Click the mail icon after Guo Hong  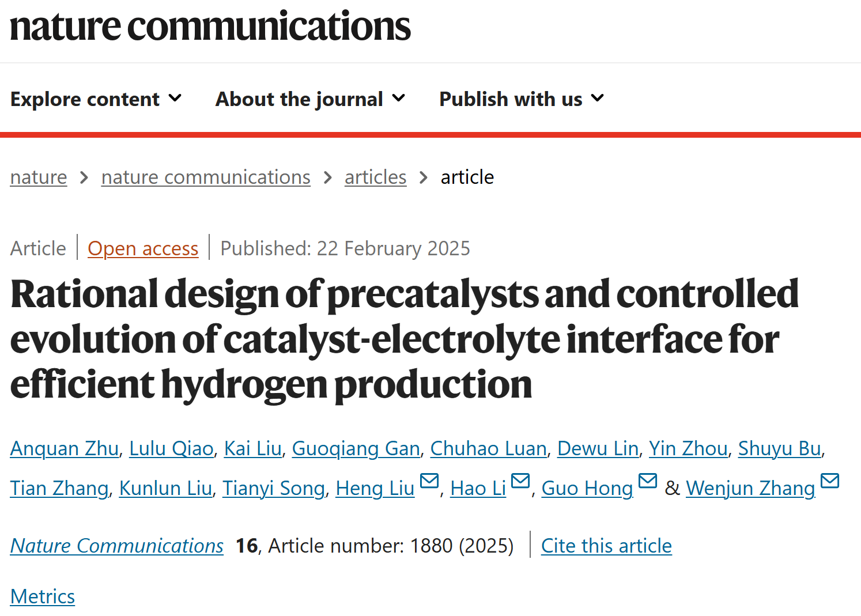(x=648, y=481)
